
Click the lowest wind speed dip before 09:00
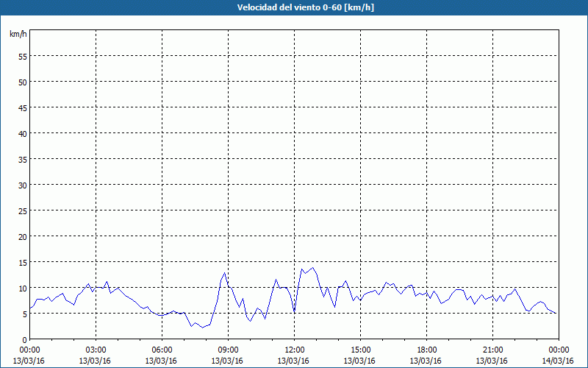[x=201, y=328]
